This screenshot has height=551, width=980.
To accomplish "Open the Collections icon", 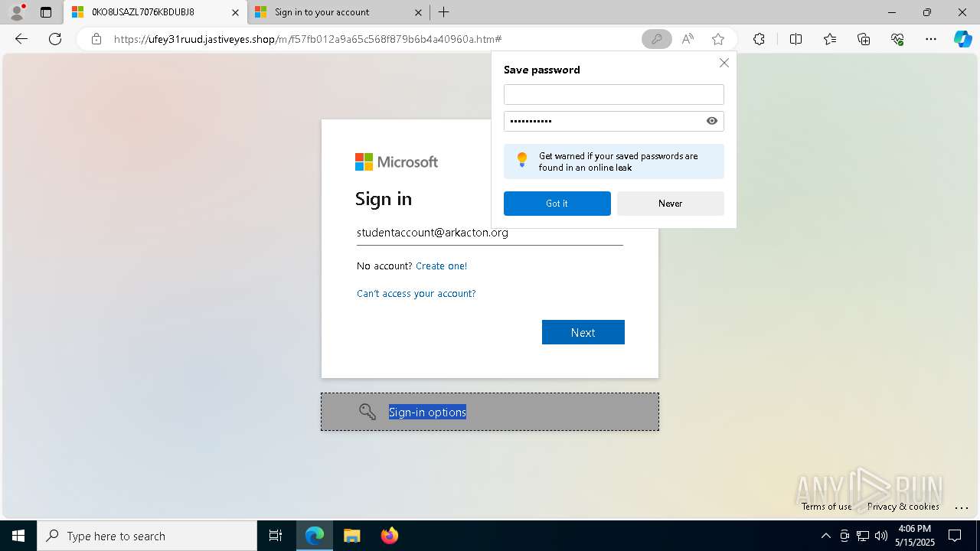I will 864,39.
